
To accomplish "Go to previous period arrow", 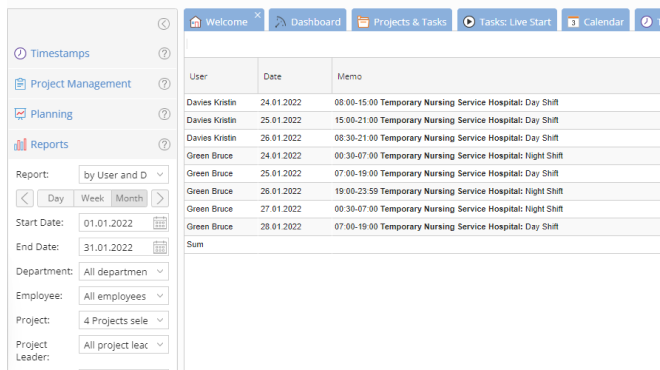I will [25, 198].
